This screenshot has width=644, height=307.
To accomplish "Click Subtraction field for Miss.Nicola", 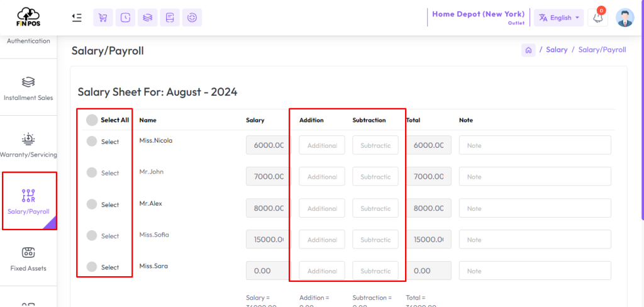I will (375, 145).
